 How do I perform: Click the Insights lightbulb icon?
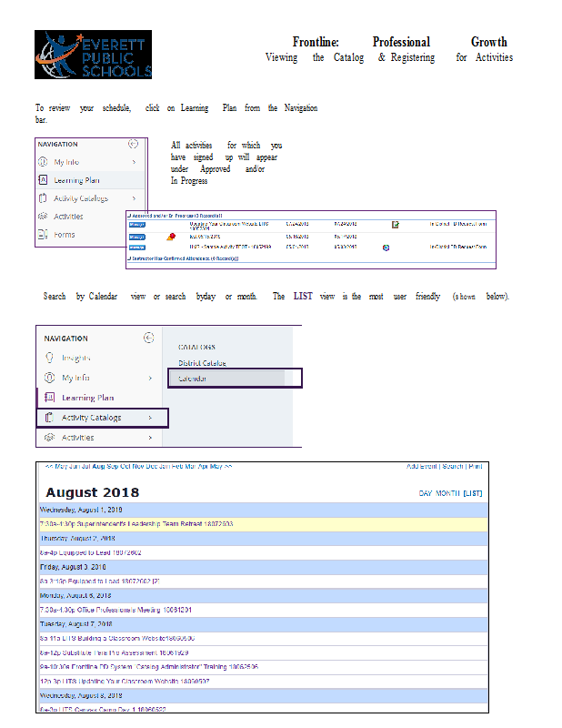[x=49, y=358]
